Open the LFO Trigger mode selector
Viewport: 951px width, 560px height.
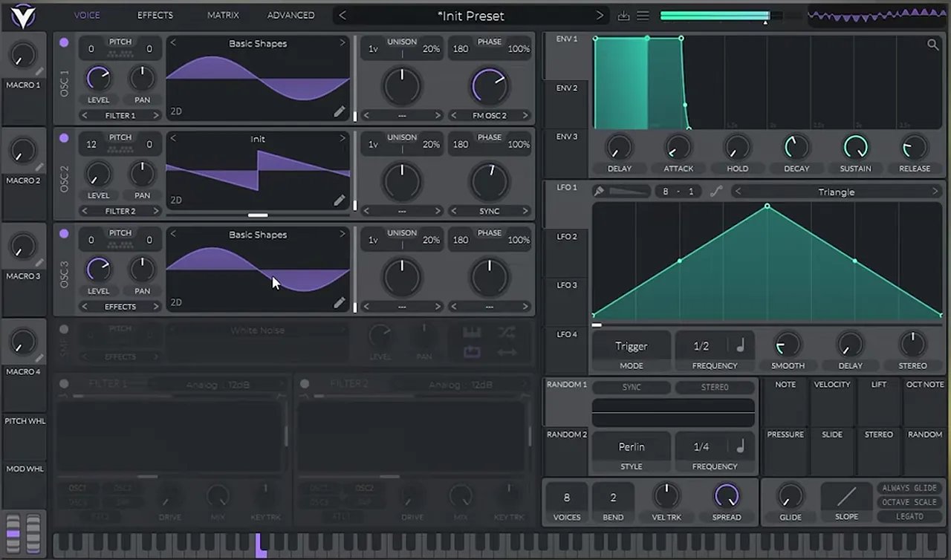click(632, 346)
